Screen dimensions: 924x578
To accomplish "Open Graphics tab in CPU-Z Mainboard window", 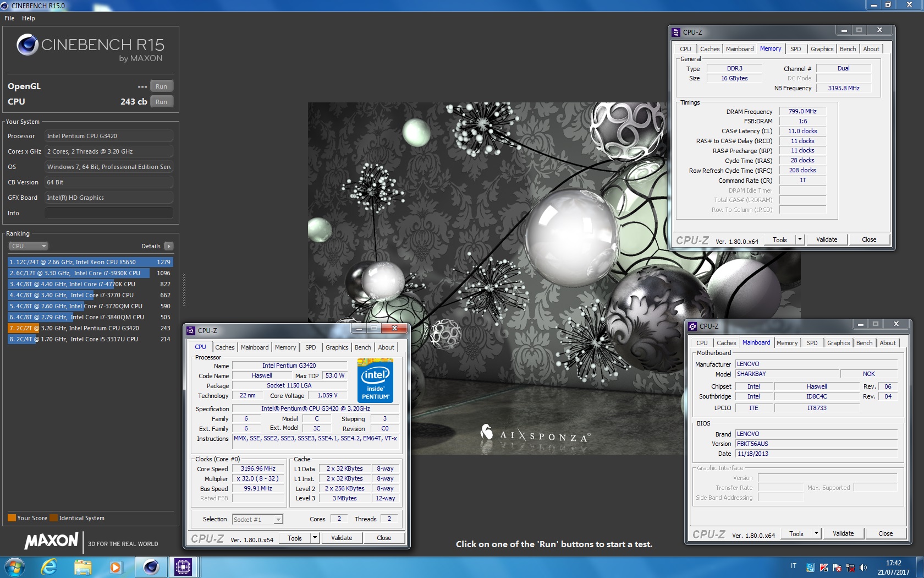I will [839, 343].
